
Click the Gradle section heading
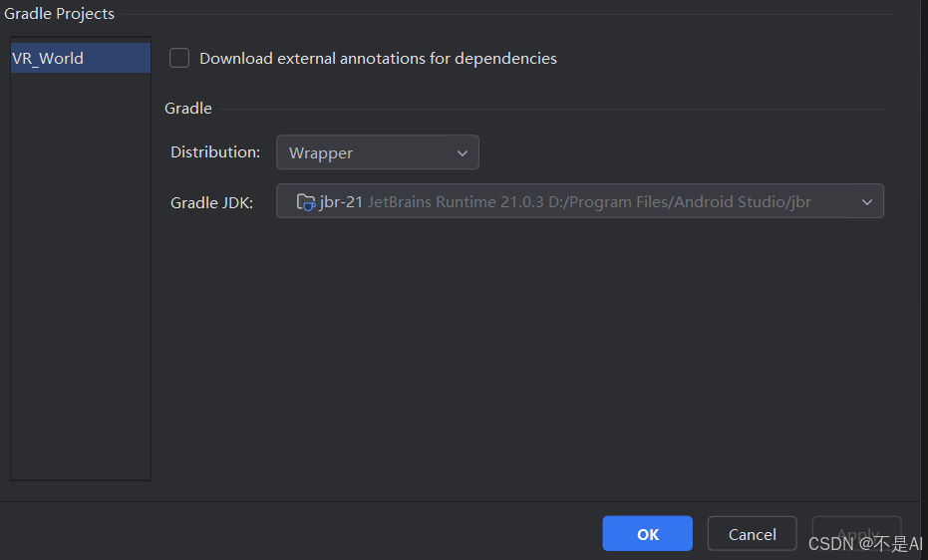(x=188, y=109)
